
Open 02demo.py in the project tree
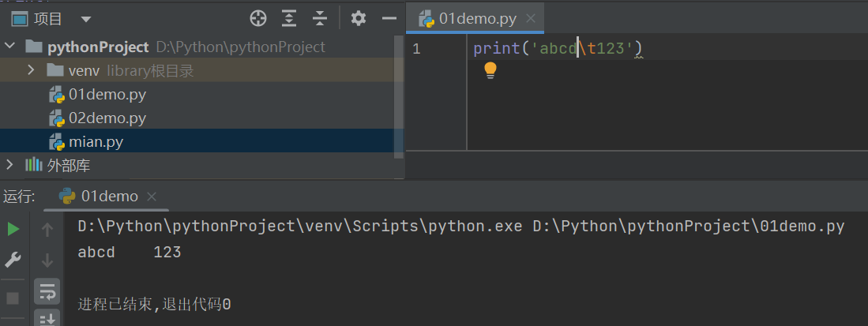click(107, 118)
